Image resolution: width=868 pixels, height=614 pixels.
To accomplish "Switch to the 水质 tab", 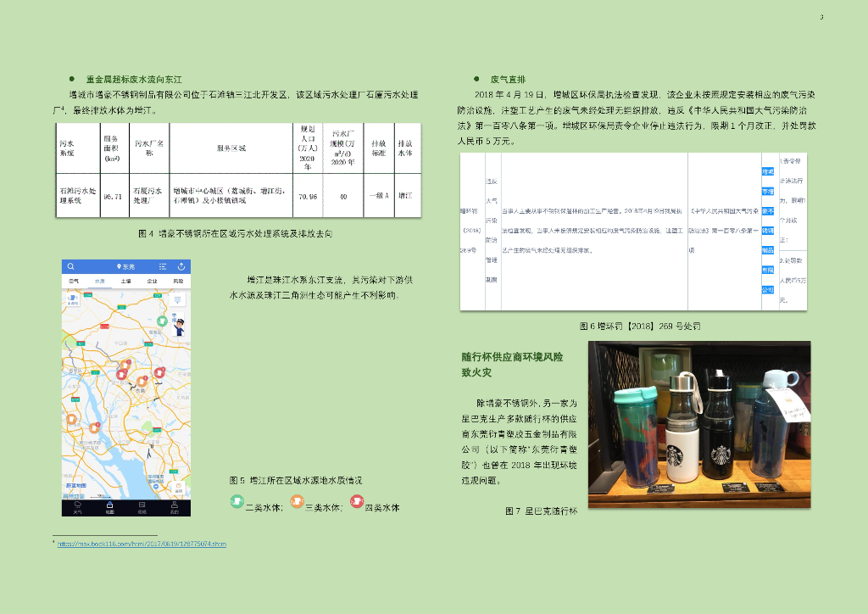I will coord(100,282).
